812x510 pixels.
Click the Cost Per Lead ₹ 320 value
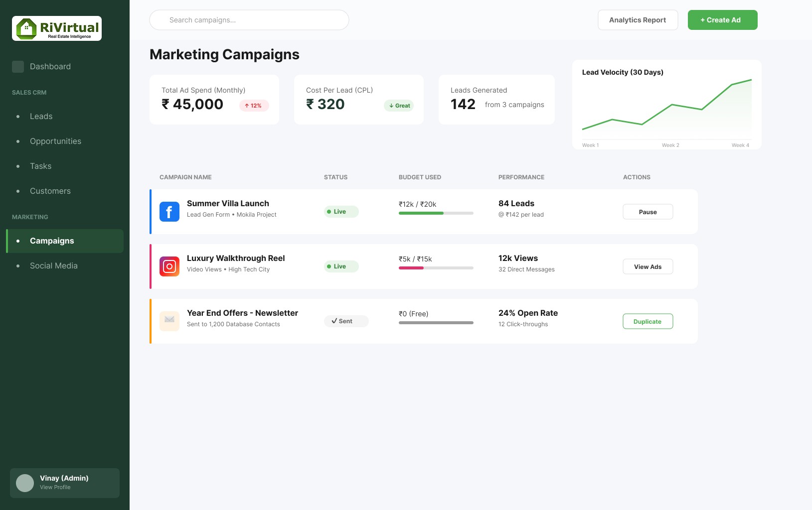pos(325,104)
